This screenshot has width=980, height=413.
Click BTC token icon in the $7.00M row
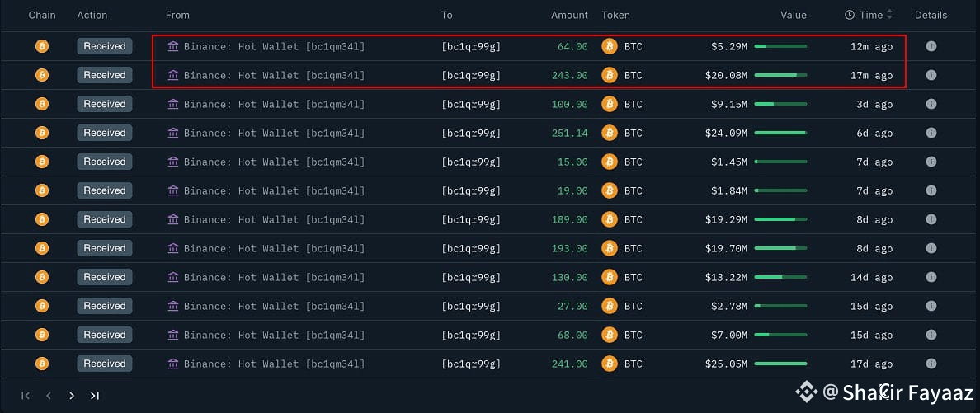point(610,335)
